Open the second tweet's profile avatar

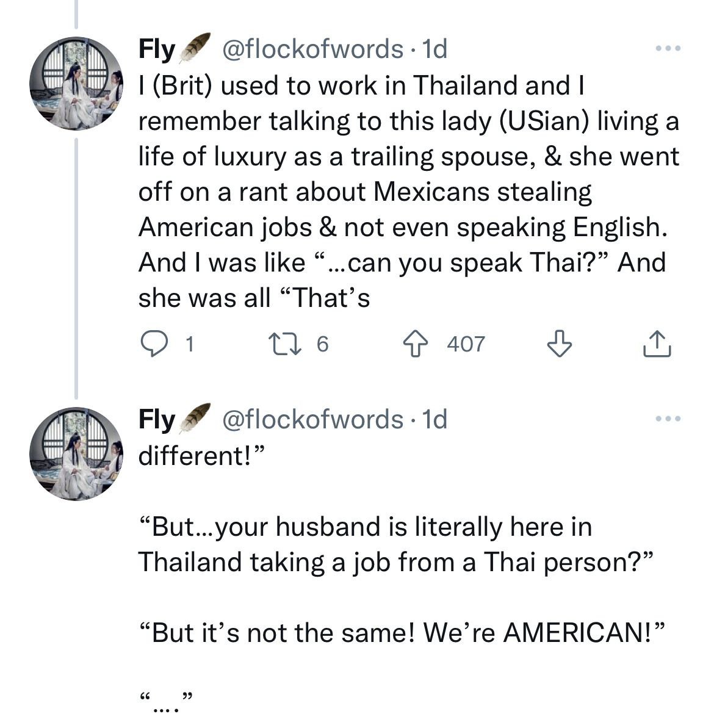coord(76,454)
